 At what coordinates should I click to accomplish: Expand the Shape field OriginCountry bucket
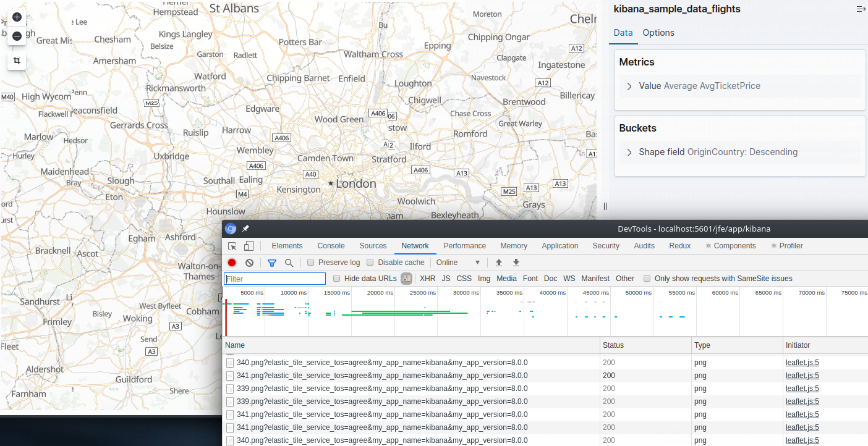tap(740, 152)
